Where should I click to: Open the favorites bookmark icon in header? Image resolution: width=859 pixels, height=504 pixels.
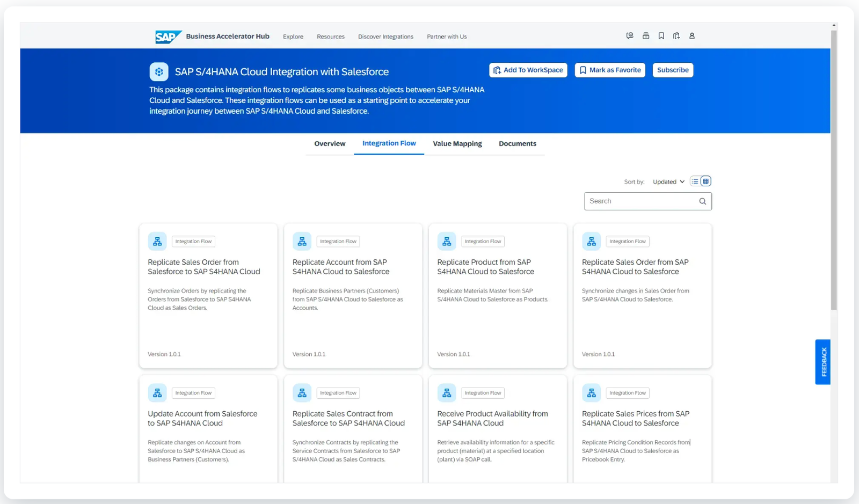[661, 36]
